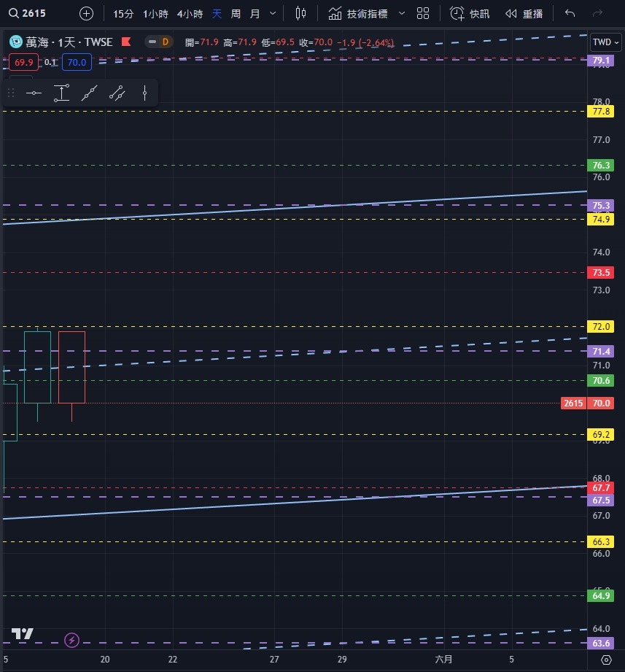Add symbol with the plus circle icon
Image resolution: width=625 pixels, height=672 pixels.
86,14
